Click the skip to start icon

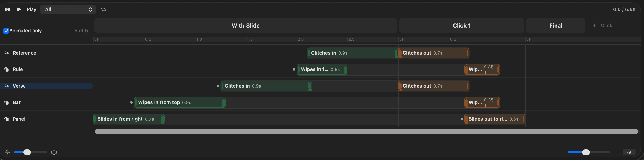8,9
